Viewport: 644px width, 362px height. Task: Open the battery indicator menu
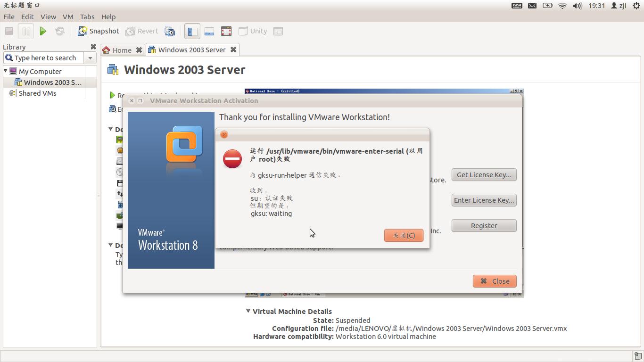(x=547, y=6)
